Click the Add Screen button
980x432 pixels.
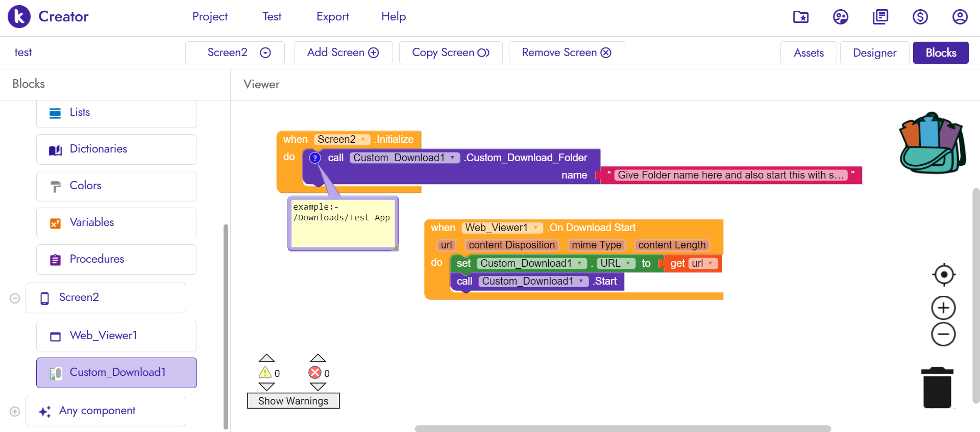[x=343, y=53]
